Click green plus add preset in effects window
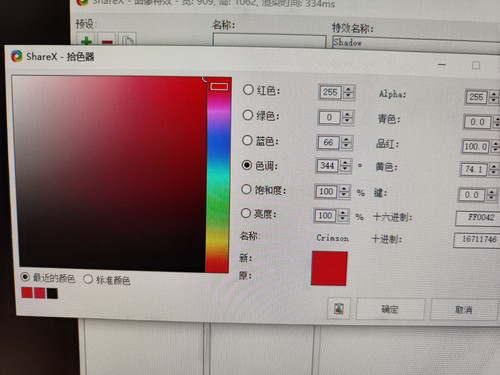 pos(86,40)
